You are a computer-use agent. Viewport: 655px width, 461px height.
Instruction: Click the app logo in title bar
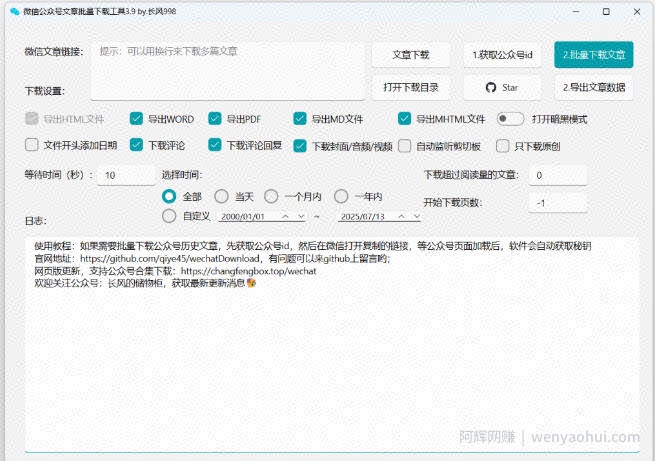click(15, 12)
